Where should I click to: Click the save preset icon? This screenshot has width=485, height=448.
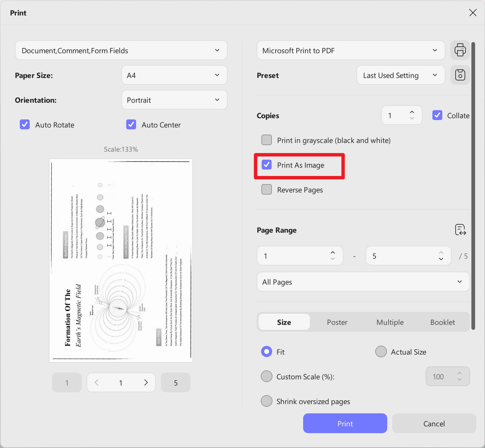tap(460, 75)
